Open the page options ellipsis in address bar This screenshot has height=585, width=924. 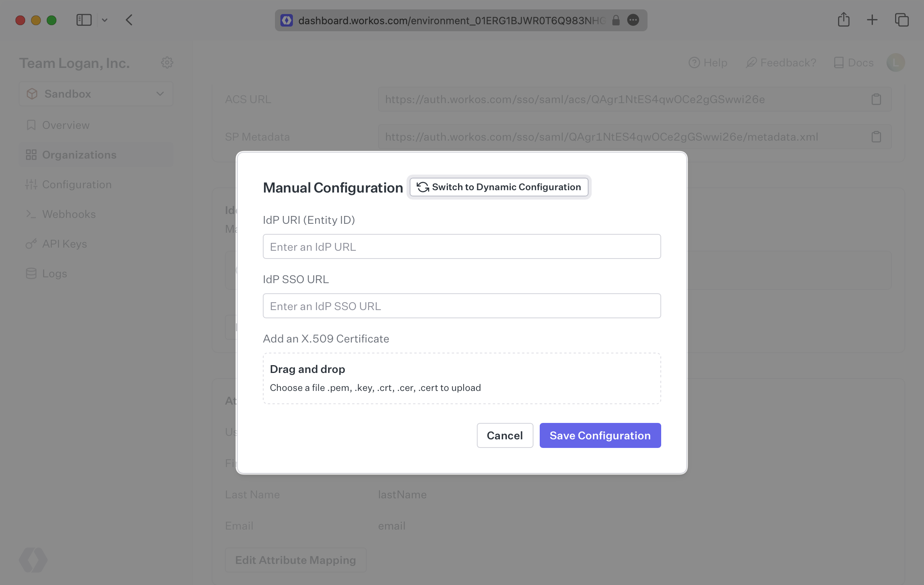point(633,20)
